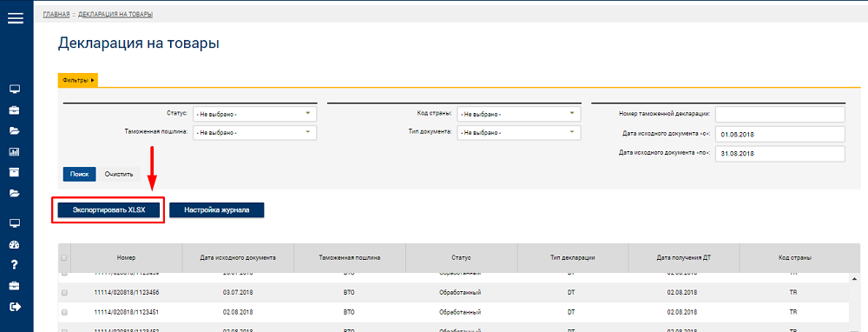This screenshot has height=332, width=868.
Task: Open the Таможенная пошлина dropdown
Action: (x=254, y=133)
